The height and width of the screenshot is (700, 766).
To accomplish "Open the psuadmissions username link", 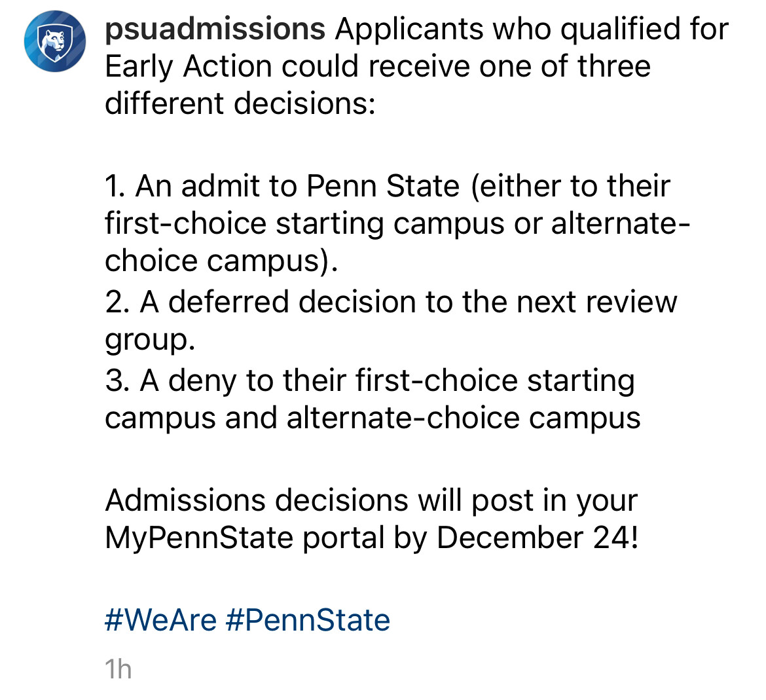I will pos(215,29).
